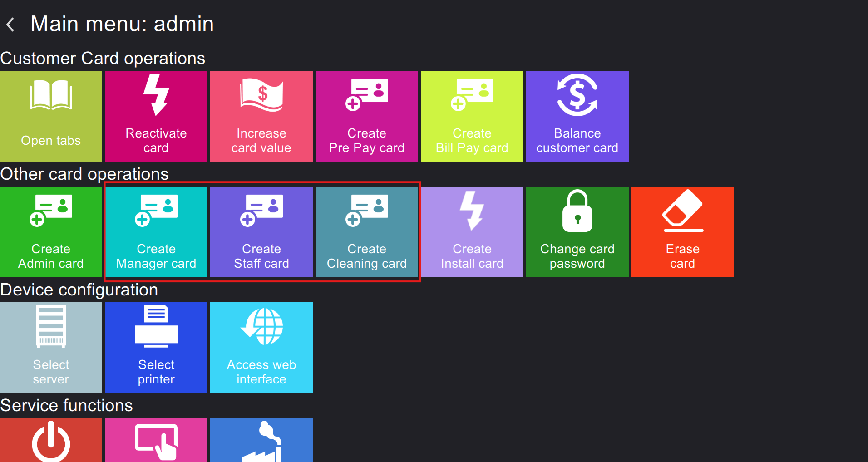This screenshot has width=868, height=462.
Task: Launch Access web interface tile
Action: [261, 348]
